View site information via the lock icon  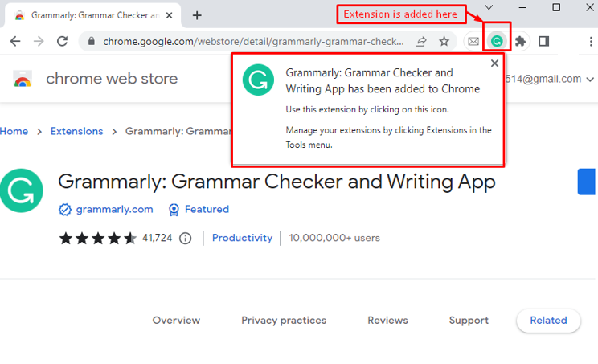tap(91, 41)
